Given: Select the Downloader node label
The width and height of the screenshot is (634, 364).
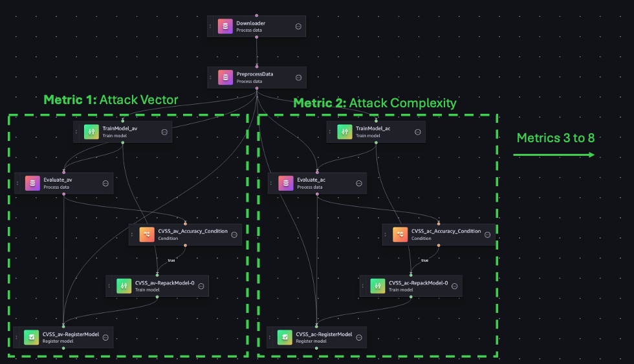Looking at the screenshot, I should tap(251, 23).
